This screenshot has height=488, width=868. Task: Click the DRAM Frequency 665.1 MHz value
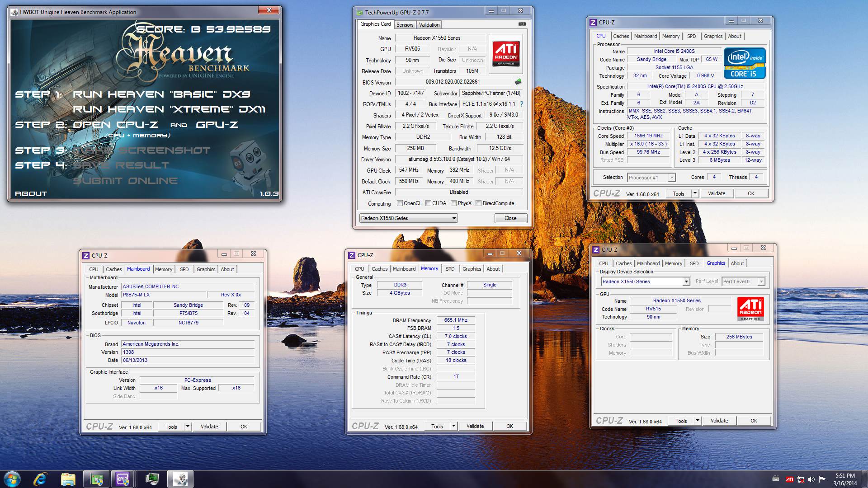pos(456,320)
